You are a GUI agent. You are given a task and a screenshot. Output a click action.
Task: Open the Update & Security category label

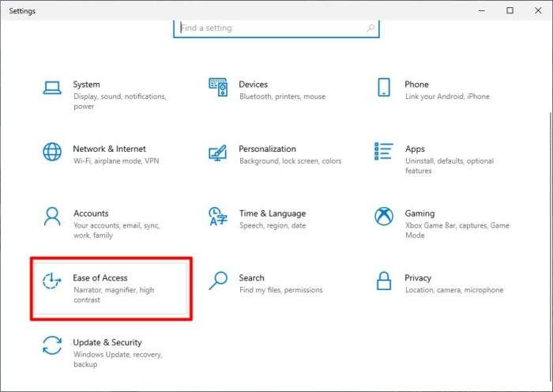[107, 342]
